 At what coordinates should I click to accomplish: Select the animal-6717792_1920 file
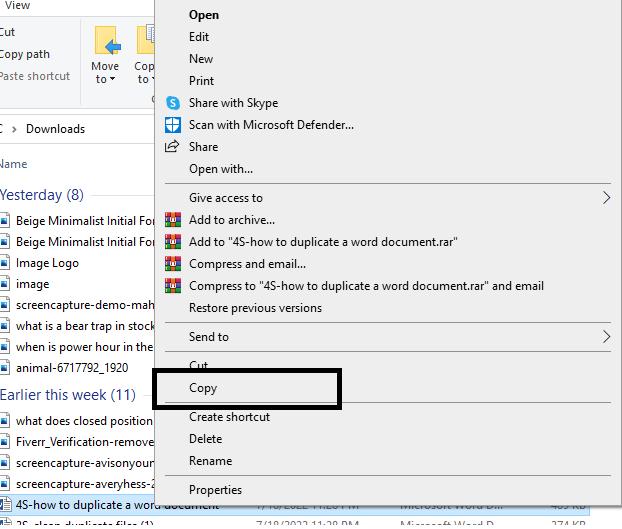(x=71, y=368)
